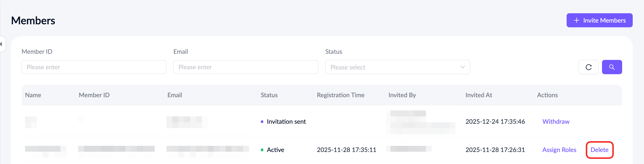Click the Email table column header
Screen dimensions: 644x164
pyautogui.click(x=174, y=95)
